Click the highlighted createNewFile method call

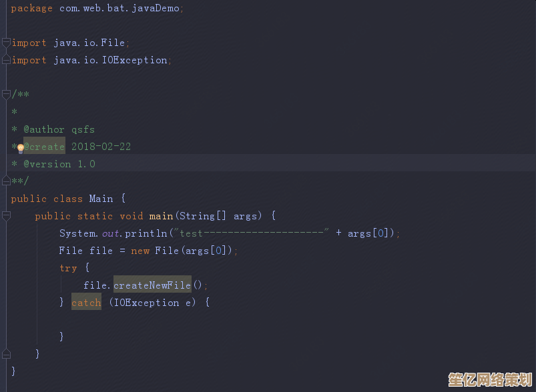point(152,285)
